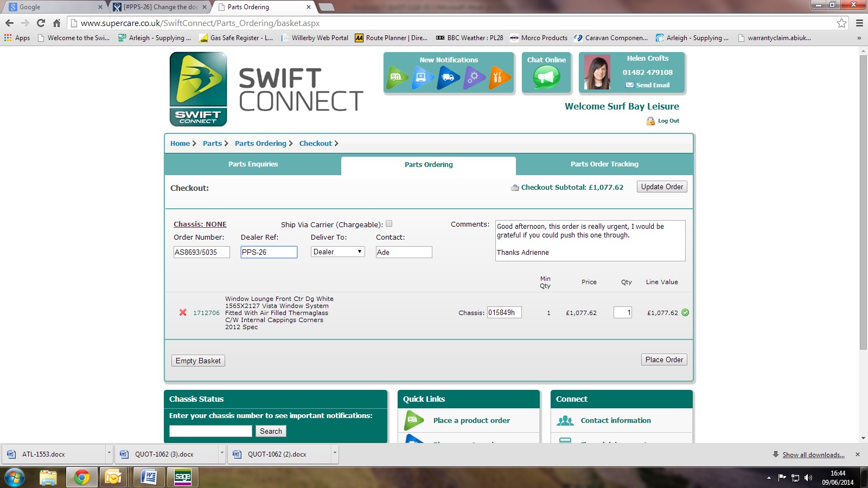Open Outlook from the taskbar

click(113, 478)
